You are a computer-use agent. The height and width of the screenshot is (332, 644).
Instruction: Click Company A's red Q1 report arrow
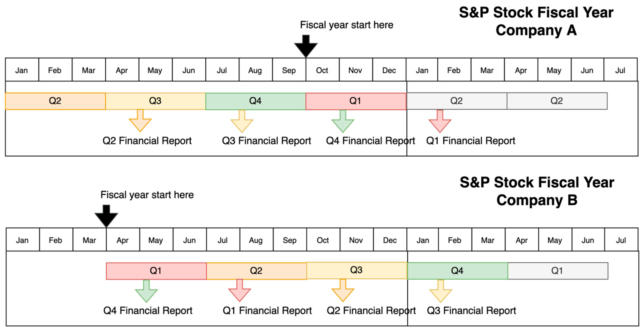click(x=440, y=122)
